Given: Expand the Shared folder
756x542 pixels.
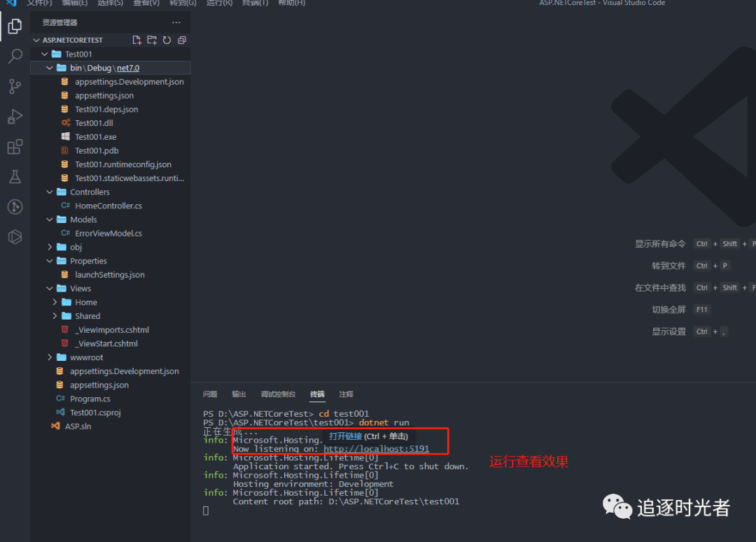Looking at the screenshot, I should click(55, 316).
